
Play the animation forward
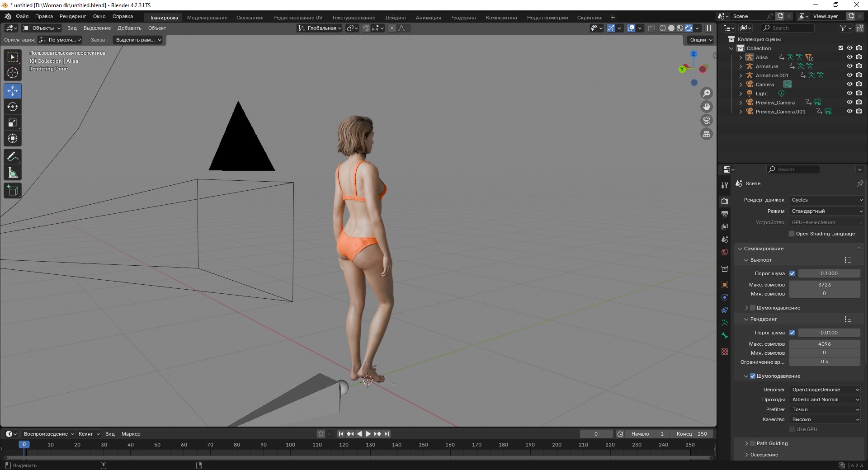(368, 434)
